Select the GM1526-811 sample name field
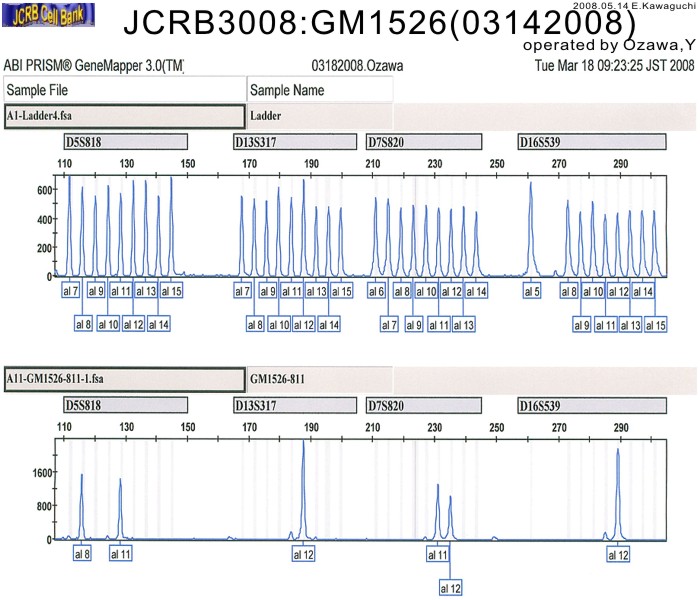The height and width of the screenshot is (600, 700). click(318, 380)
